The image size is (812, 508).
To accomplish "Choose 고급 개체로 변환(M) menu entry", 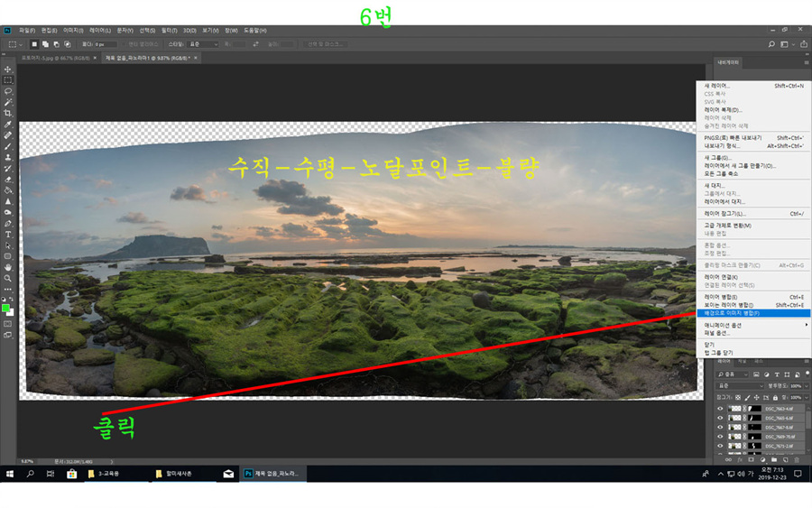I will [x=753, y=226].
